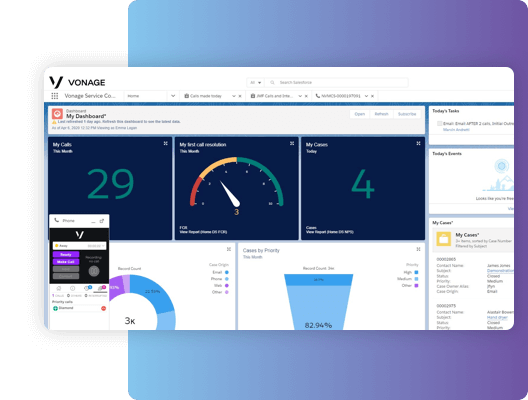The image size is (528, 400).
Task: Open the Away status dropdown
Action: (x=79, y=246)
